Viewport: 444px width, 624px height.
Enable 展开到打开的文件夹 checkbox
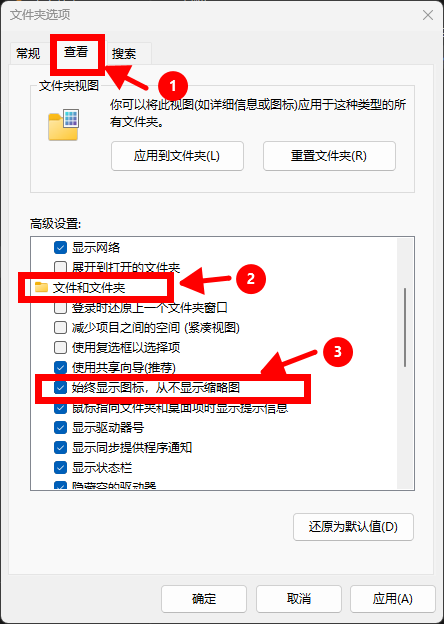coord(60,267)
